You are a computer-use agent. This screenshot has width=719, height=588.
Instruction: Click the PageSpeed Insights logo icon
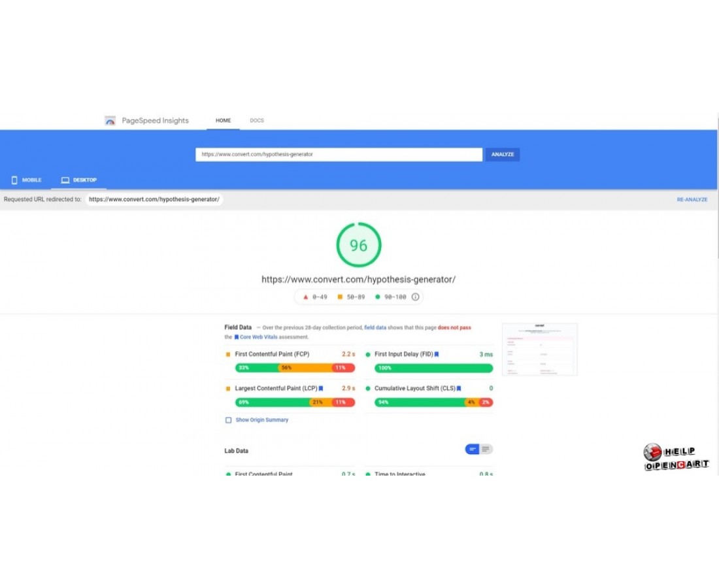point(110,121)
